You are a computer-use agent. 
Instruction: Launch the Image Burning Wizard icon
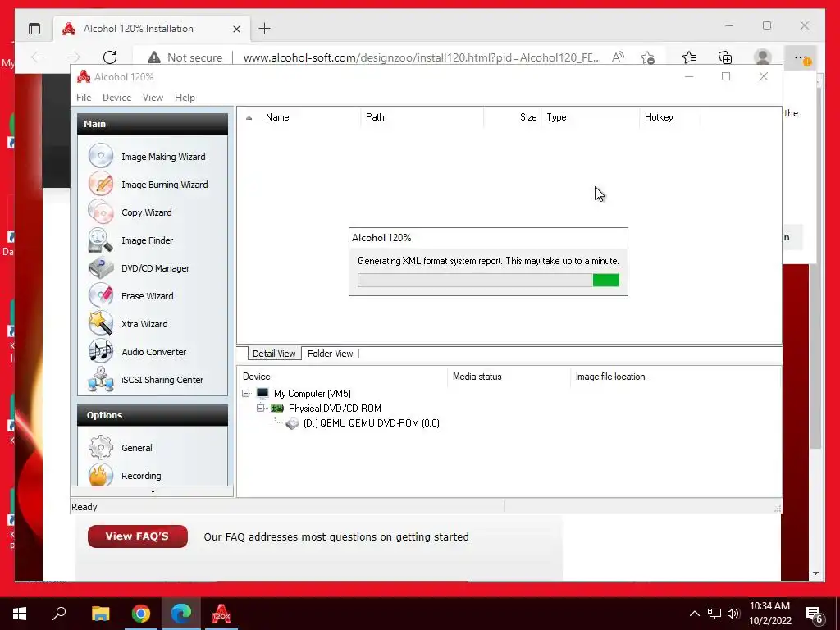[101, 185]
